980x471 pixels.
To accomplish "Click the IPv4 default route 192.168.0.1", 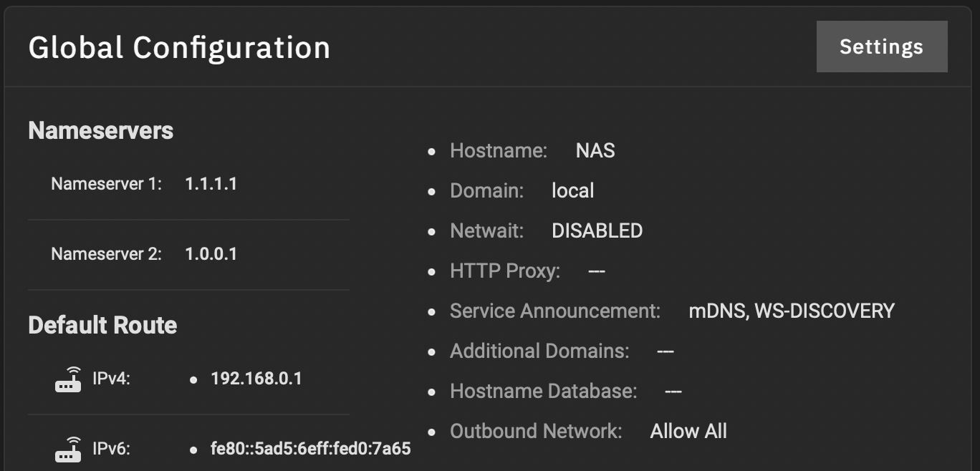I will coord(256,379).
